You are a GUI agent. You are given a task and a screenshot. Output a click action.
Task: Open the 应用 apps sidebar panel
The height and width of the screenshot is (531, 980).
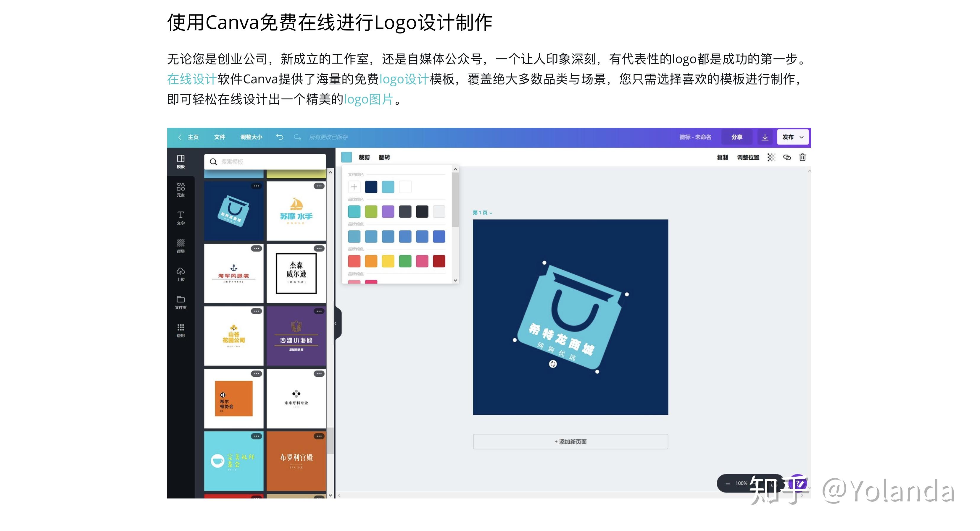181,330
